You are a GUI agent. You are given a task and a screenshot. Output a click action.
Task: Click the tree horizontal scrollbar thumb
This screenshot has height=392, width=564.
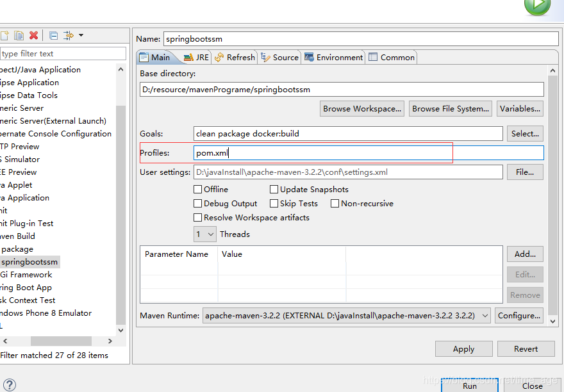61,341
